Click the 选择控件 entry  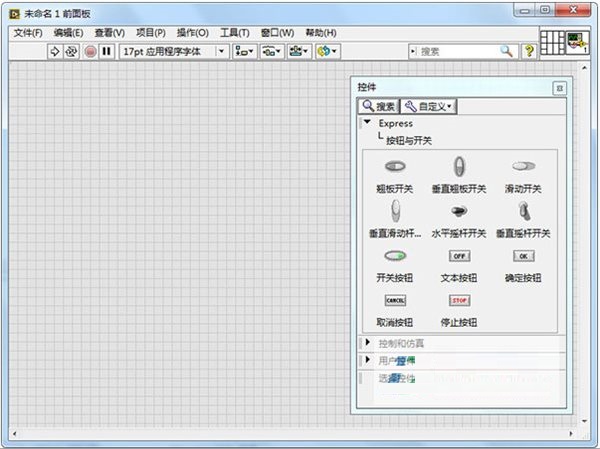tap(397, 378)
